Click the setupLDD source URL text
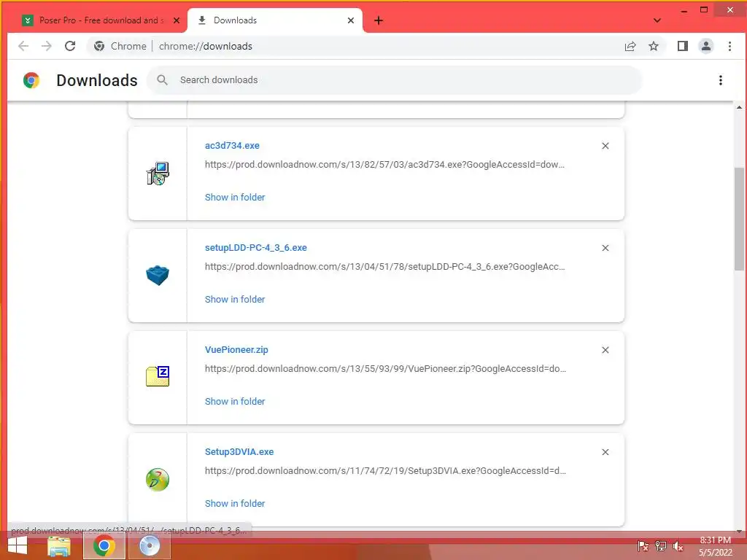This screenshot has height=560, width=747. (x=385, y=267)
